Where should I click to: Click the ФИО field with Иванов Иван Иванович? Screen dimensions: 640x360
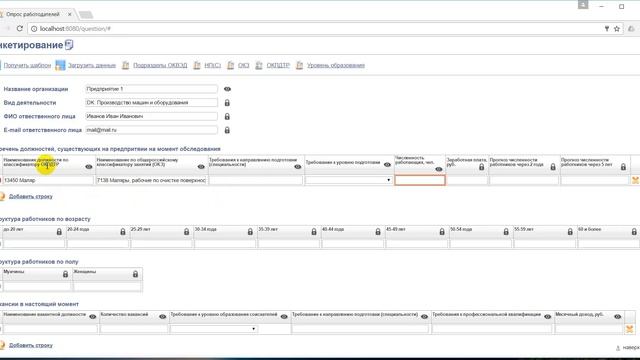click(151, 116)
